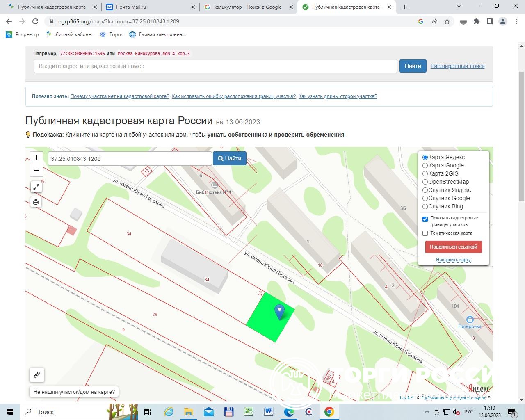Select the Карта Google radio option
525x420 pixels.
click(x=425, y=165)
